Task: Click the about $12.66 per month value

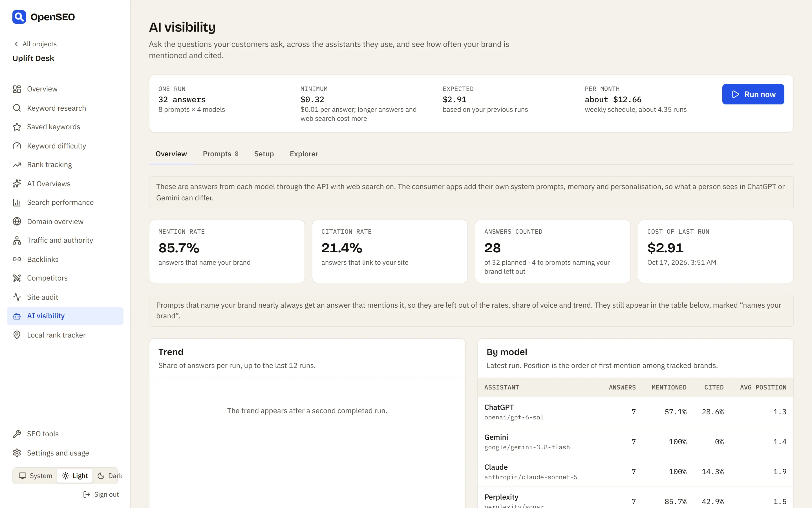Action: (x=613, y=99)
